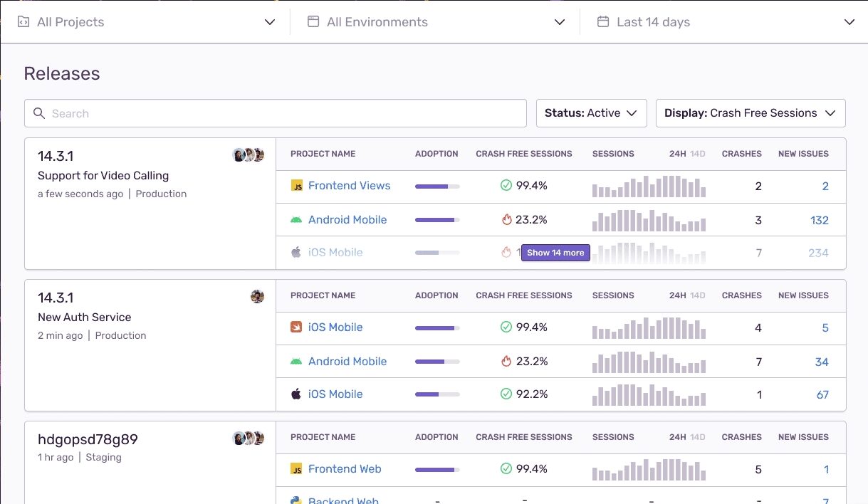Click the author avatar on New Auth Service
Viewport: 868px width, 504px height.
(x=257, y=297)
